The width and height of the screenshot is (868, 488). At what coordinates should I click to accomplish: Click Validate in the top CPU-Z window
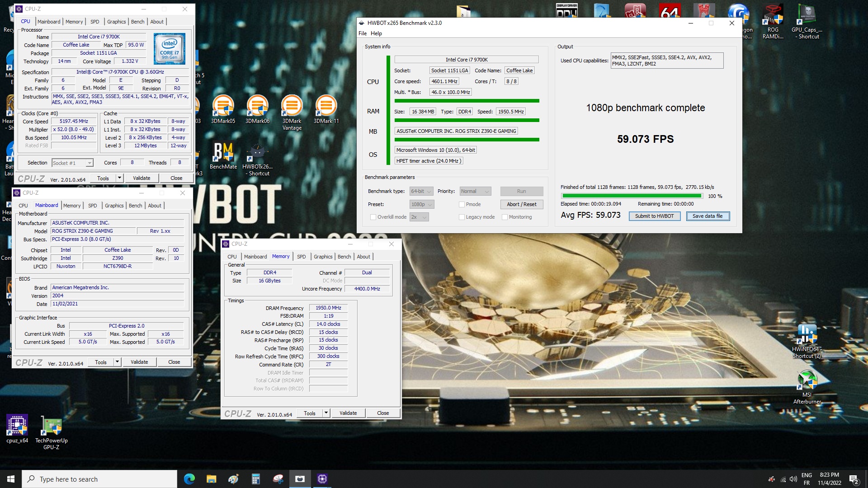142,178
